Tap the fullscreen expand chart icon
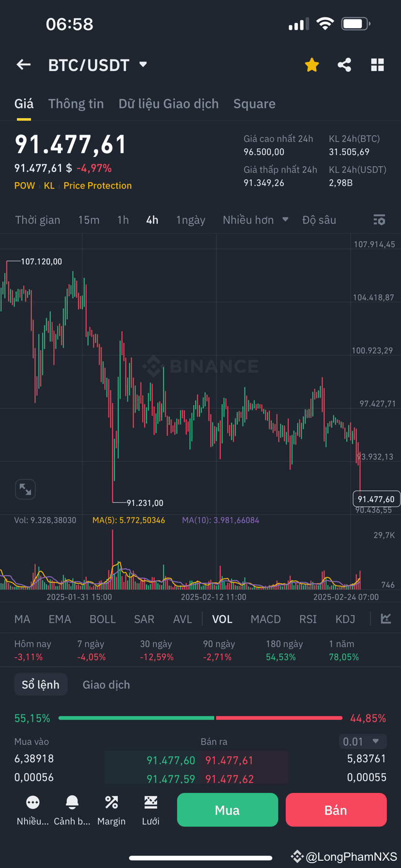Image resolution: width=401 pixels, height=868 pixels. (25, 489)
